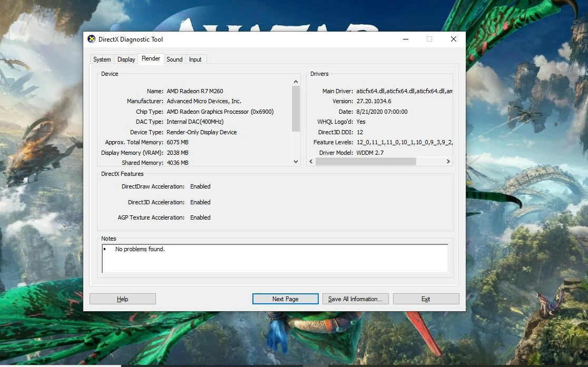Click Direct3D Acceleration Enabled value
588x367 pixels.
[200, 202]
